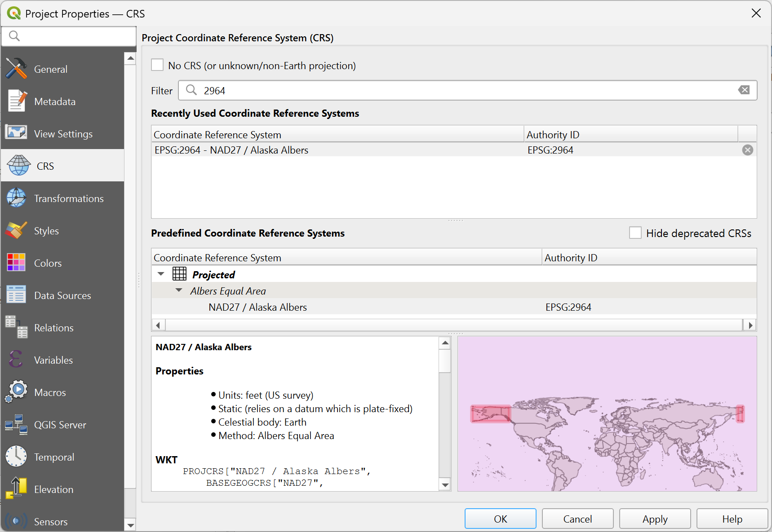Switch to the Data Sources tab

click(x=62, y=295)
